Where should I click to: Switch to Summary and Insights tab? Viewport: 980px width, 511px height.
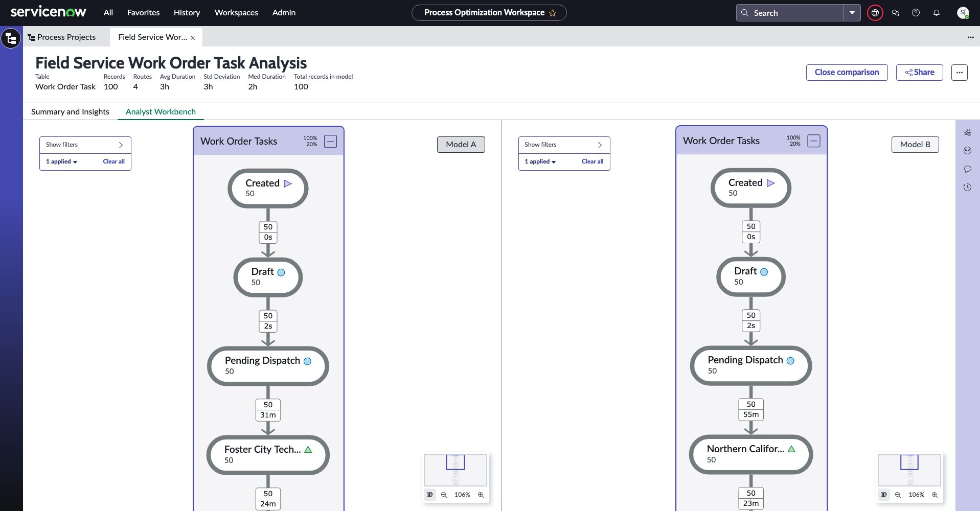point(70,112)
